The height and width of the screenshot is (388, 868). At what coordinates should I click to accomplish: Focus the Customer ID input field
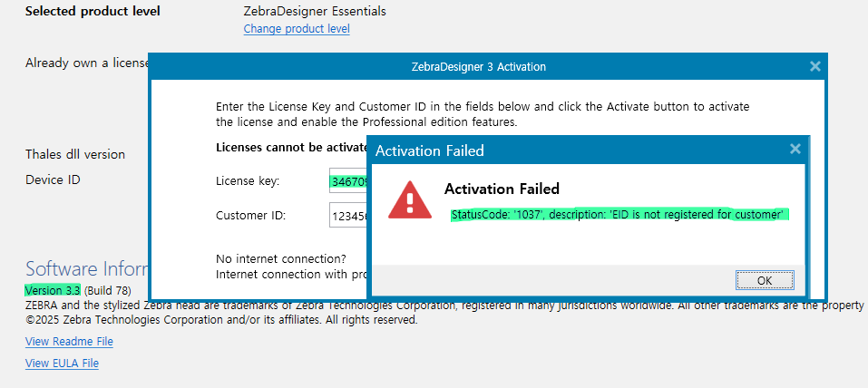pyautogui.click(x=348, y=216)
